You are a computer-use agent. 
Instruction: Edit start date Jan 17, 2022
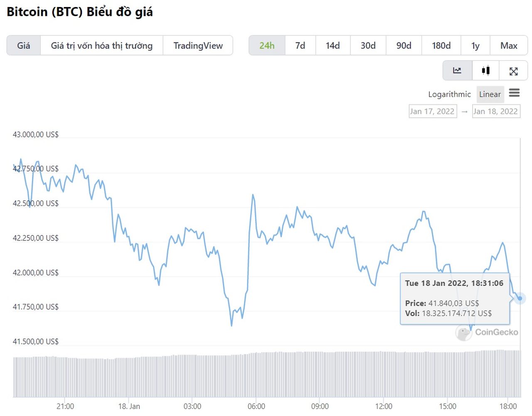(432, 111)
